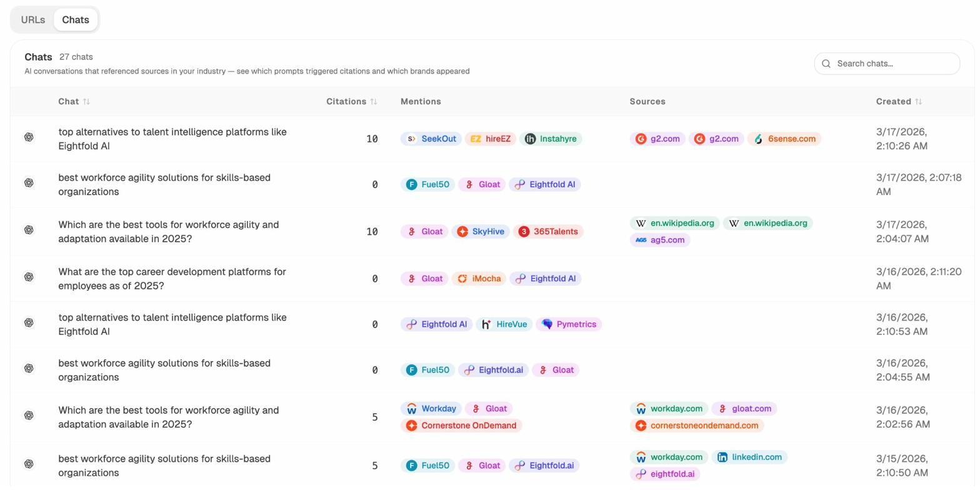Screen dimensions: 980x490
Task: Click the SkyHive logo icon
Action: pyautogui.click(x=462, y=231)
